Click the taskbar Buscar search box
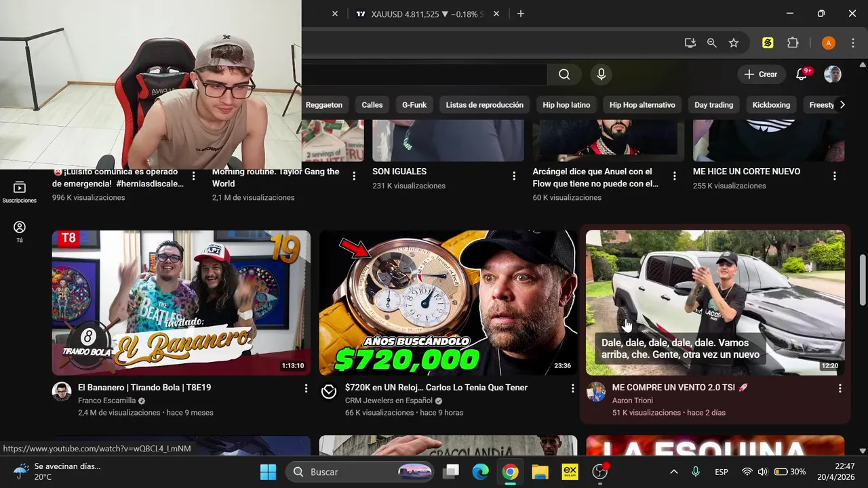Image resolution: width=868 pixels, height=488 pixels. pos(360,472)
